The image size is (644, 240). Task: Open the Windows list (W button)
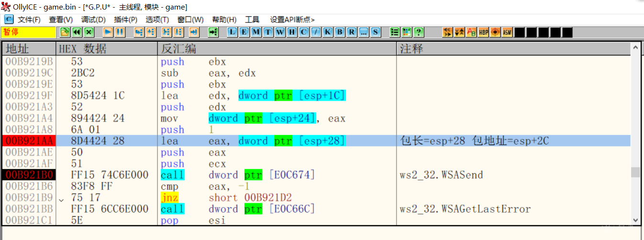pos(280,32)
